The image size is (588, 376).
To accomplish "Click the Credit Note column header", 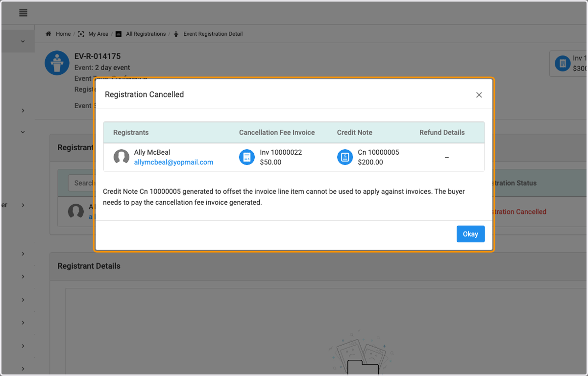I will [x=355, y=132].
